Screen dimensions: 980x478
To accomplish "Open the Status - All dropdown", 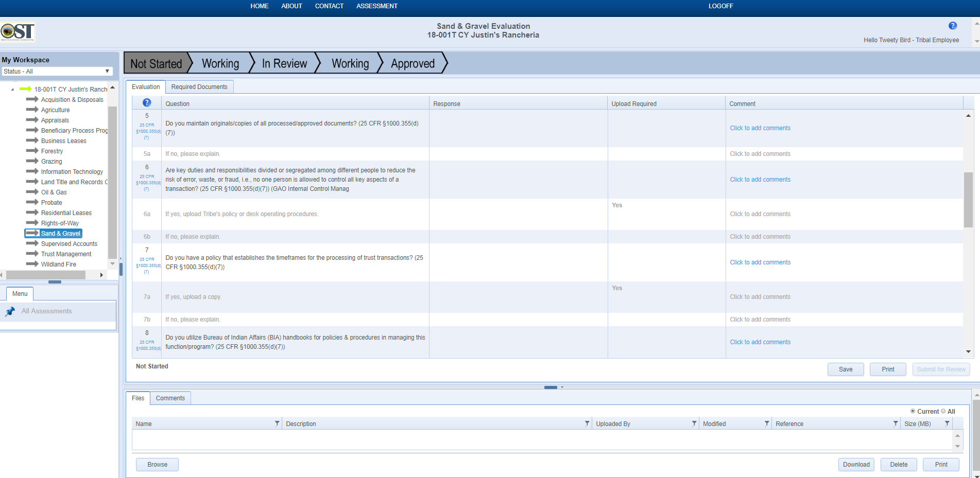I will (x=57, y=72).
